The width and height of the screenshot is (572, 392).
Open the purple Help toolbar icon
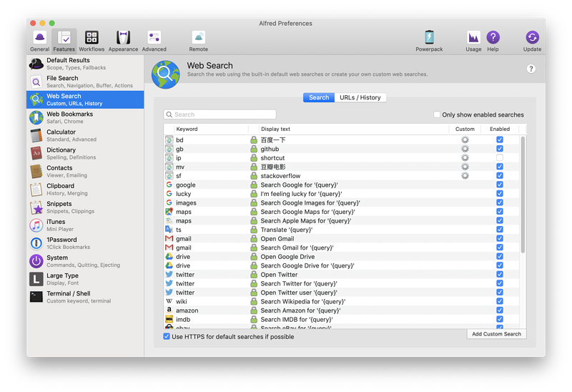493,41
